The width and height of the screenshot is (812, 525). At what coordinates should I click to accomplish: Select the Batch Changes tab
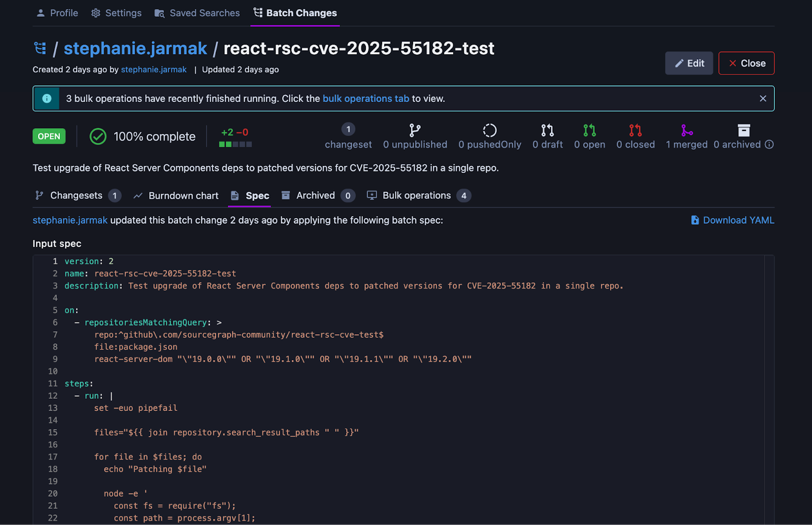tap(295, 13)
